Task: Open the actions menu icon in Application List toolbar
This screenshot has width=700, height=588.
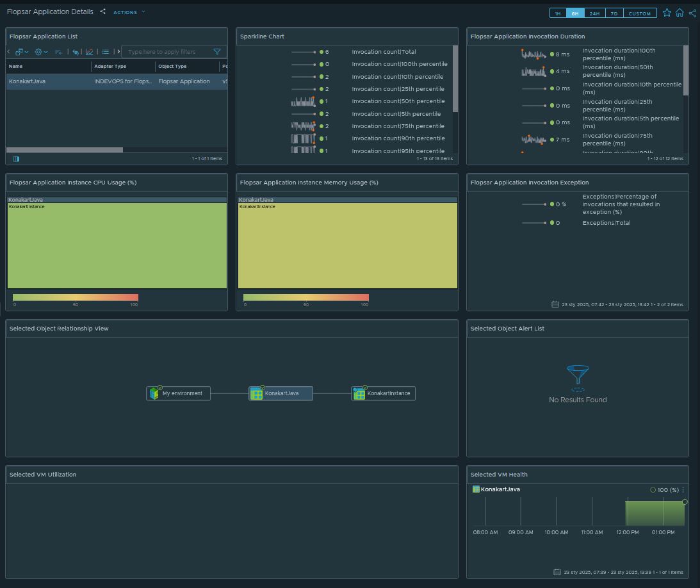Action: (21, 52)
